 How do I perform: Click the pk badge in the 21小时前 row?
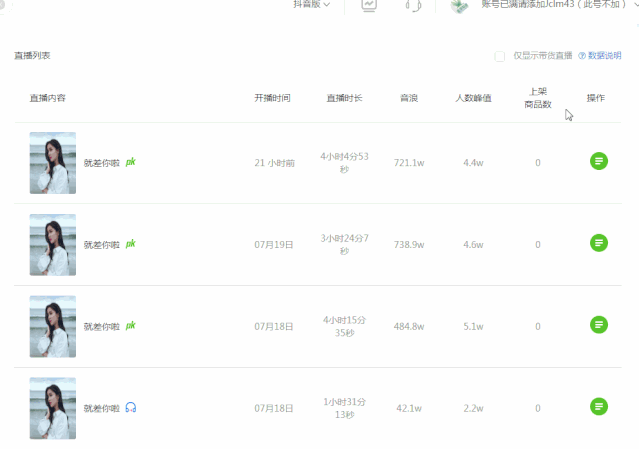coord(130,162)
